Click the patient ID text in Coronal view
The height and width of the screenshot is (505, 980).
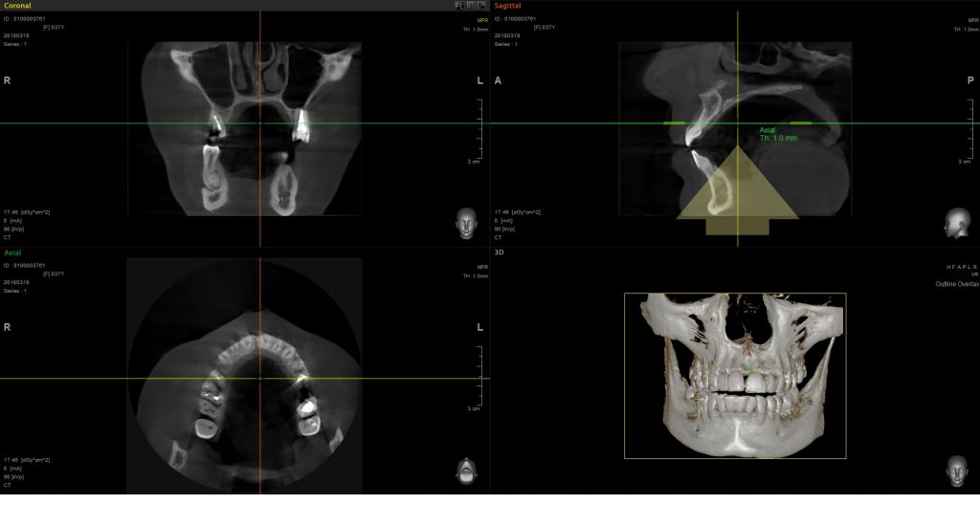(24, 19)
